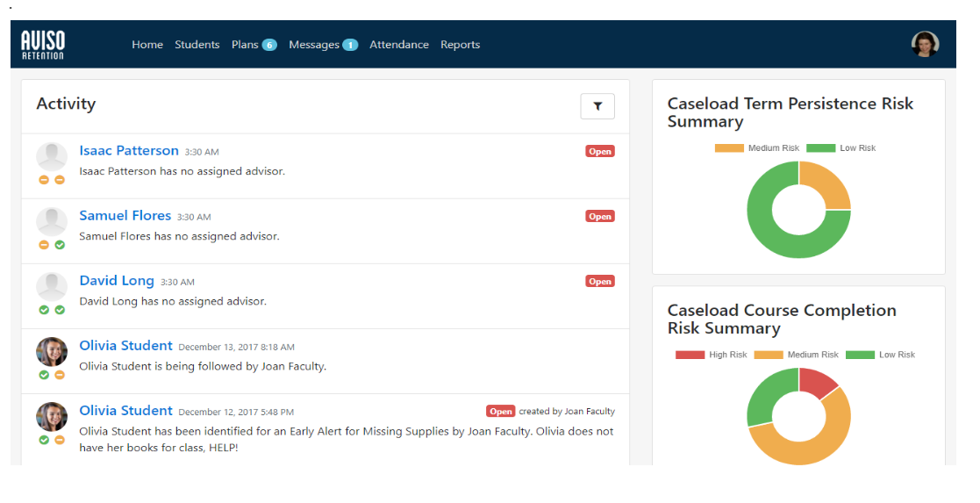Go to the Home page
The image size is (980, 503).
pyautogui.click(x=147, y=45)
